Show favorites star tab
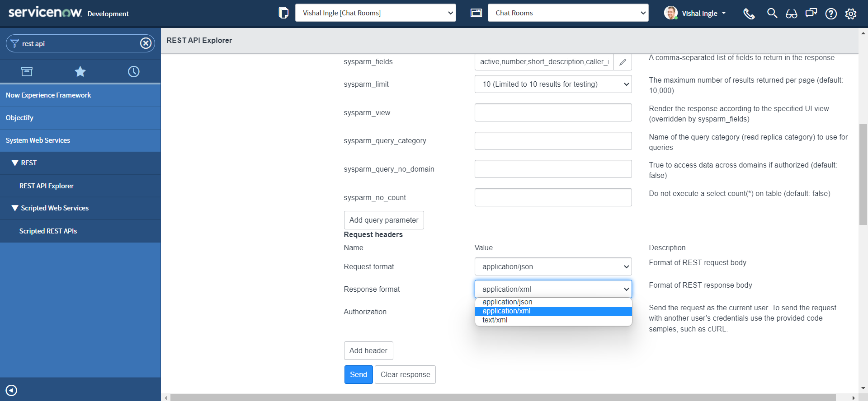This screenshot has height=401, width=868. point(80,71)
